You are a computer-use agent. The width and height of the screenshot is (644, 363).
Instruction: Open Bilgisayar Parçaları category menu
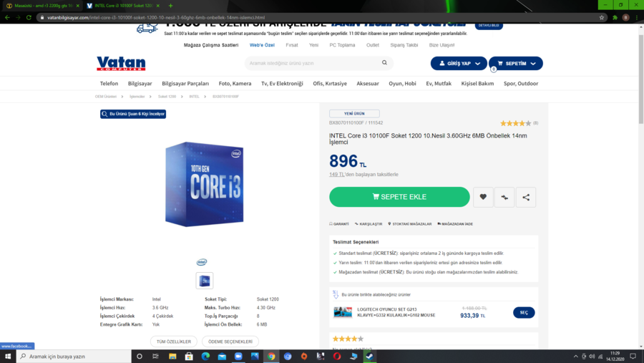point(185,84)
